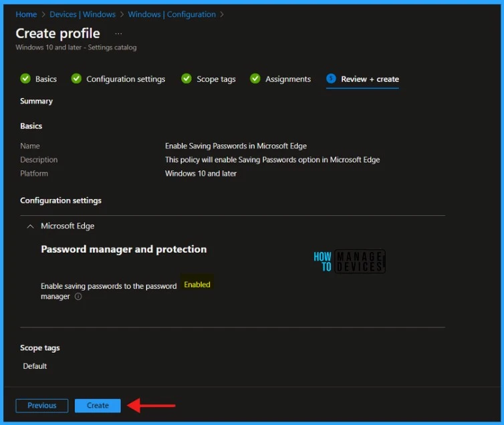Collapse the Microsoft Edge section chevron
This screenshot has height=425, width=504.
30,227
